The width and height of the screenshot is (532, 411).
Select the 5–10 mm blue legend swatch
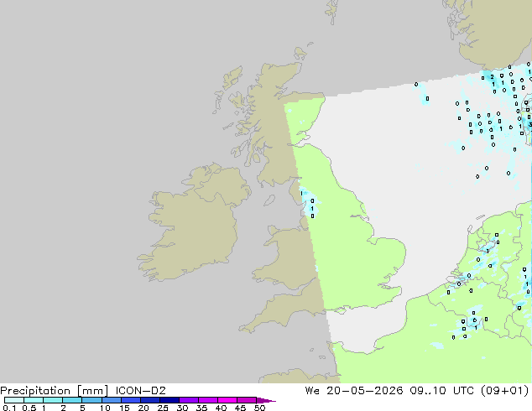pyautogui.click(x=92, y=400)
